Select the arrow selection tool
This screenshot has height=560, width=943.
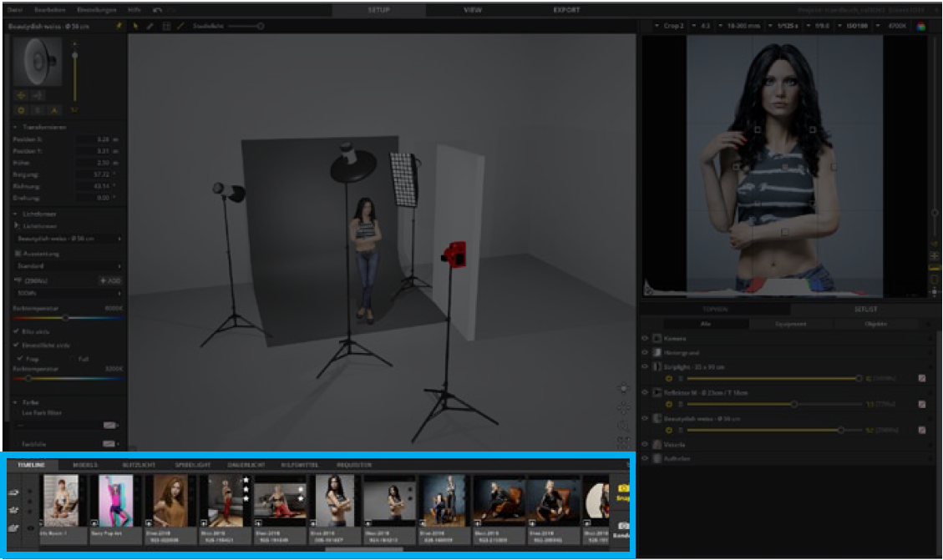click(136, 27)
